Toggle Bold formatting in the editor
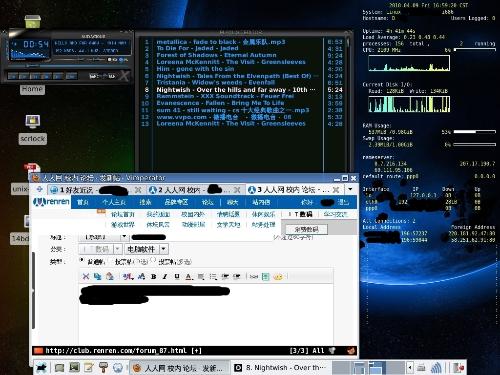This screenshot has height=375, width=500. coord(154,276)
